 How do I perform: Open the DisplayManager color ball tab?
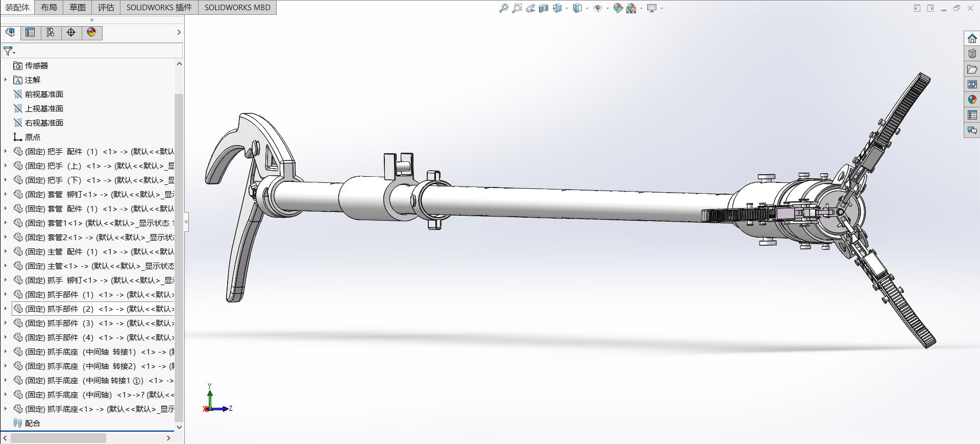click(x=91, y=33)
